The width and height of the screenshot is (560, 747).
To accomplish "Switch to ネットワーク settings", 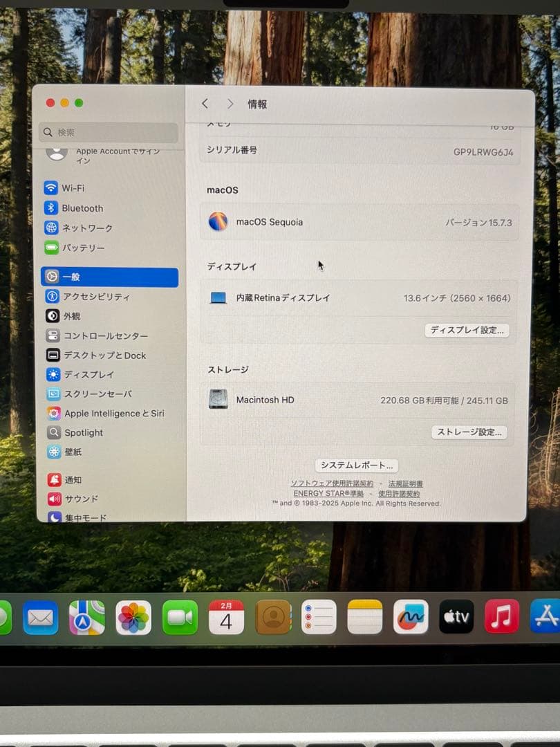I will click(x=86, y=228).
